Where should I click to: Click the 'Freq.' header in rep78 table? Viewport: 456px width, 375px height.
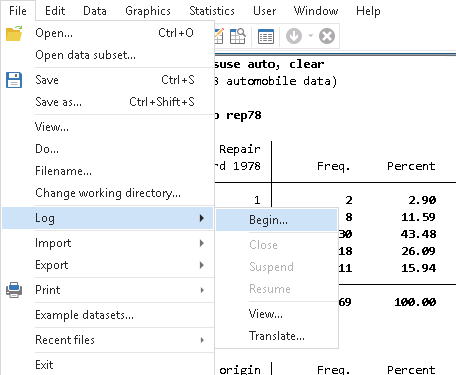pos(334,166)
